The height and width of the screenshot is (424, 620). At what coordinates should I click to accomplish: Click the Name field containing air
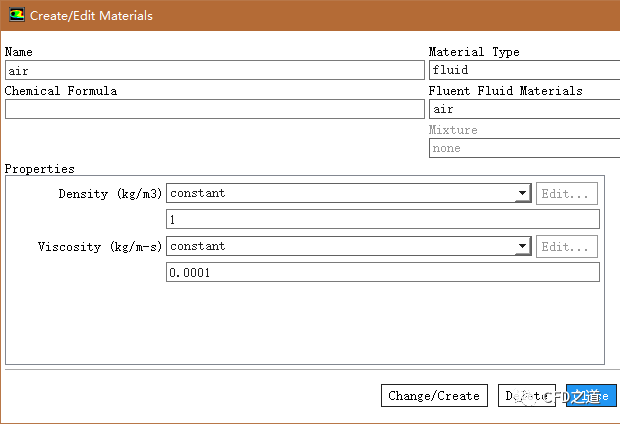pos(214,71)
